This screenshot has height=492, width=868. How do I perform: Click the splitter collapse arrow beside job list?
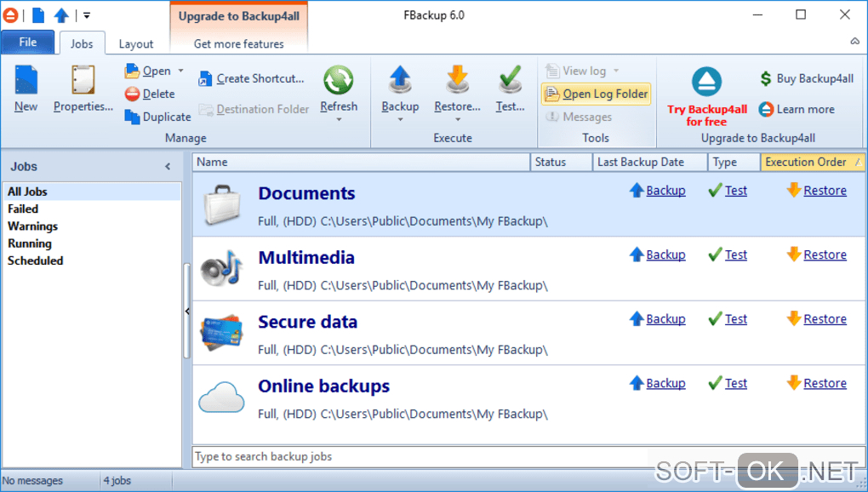[x=187, y=311]
